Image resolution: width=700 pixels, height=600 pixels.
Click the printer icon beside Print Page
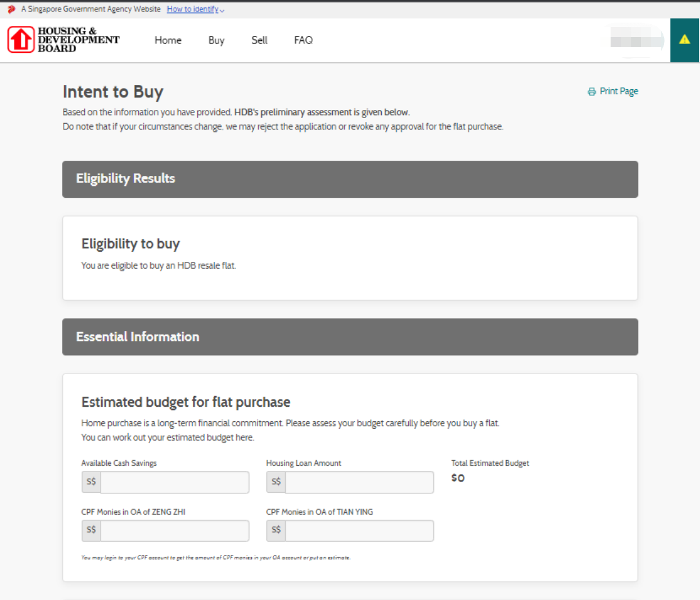coord(591,92)
